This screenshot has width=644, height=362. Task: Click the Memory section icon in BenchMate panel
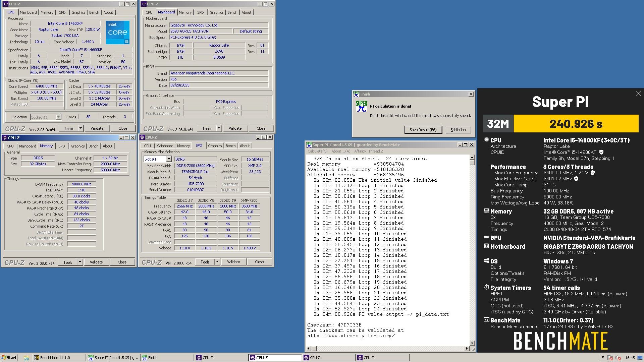click(x=486, y=211)
